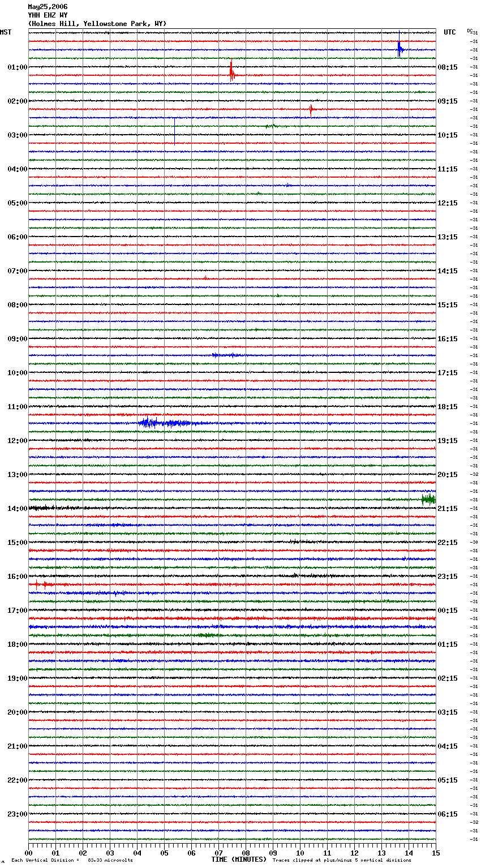The width and height of the screenshot is (481, 868).
Task: Click the 11:00 MST hour label
Action: point(18,407)
